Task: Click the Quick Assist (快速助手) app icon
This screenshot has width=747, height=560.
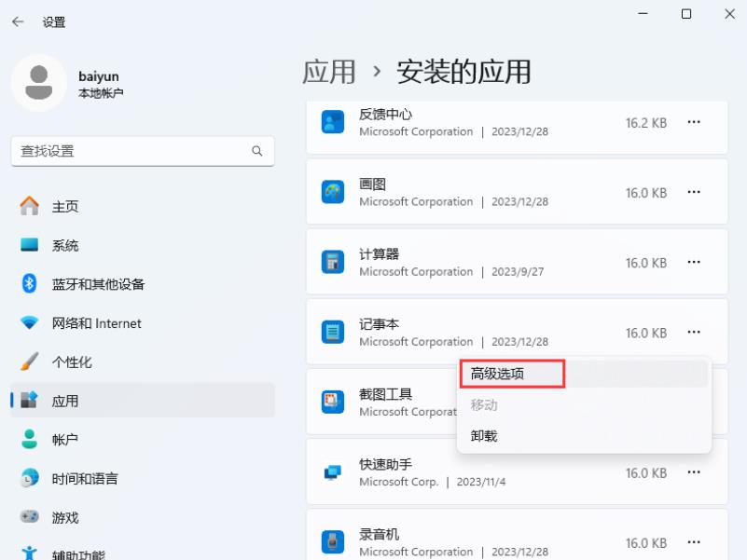Action: [331, 471]
